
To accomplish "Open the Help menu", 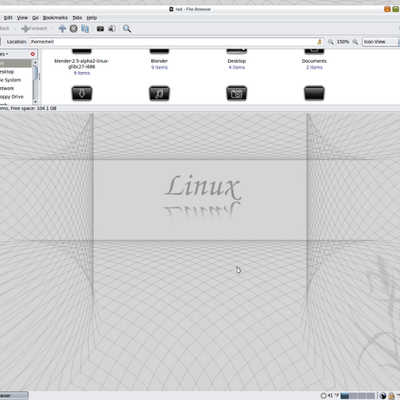I will point(92,18).
